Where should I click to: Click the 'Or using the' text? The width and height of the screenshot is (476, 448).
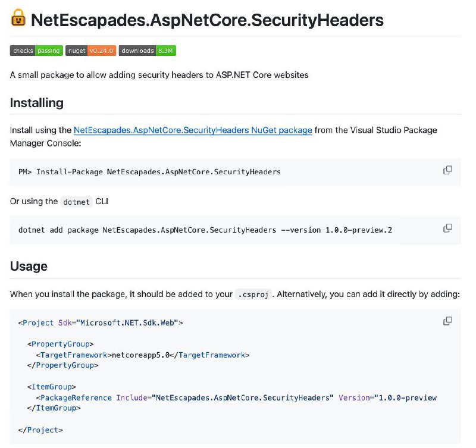34,202
